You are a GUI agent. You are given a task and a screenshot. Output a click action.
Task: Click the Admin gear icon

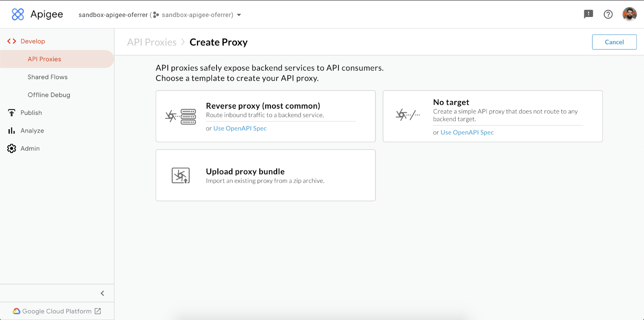point(12,149)
